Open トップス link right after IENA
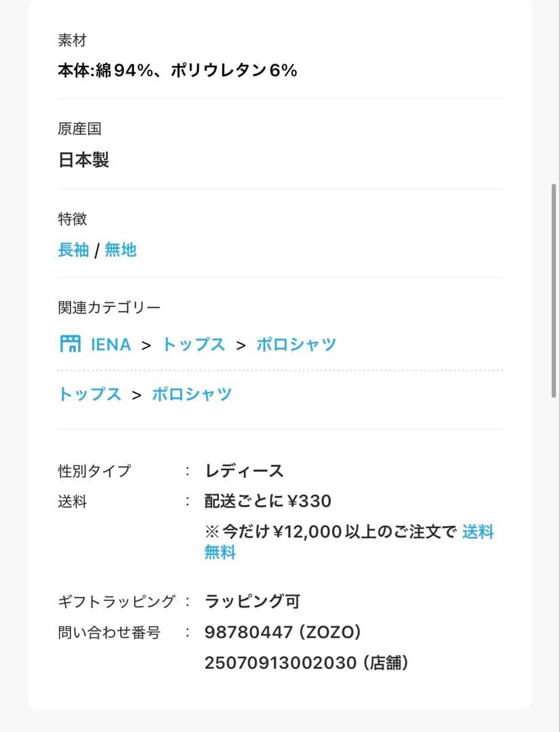Image resolution: width=560 pixels, height=732 pixels. click(x=193, y=344)
